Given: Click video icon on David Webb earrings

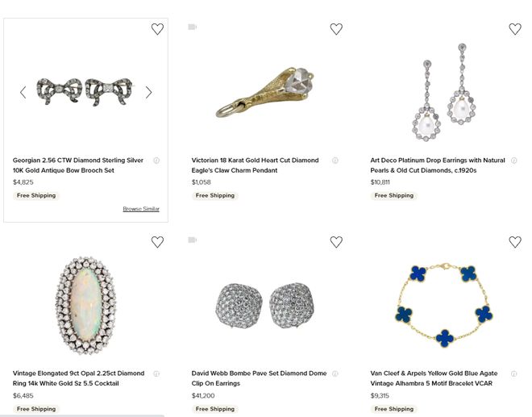Looking at the screenshot, I should 193,240.
